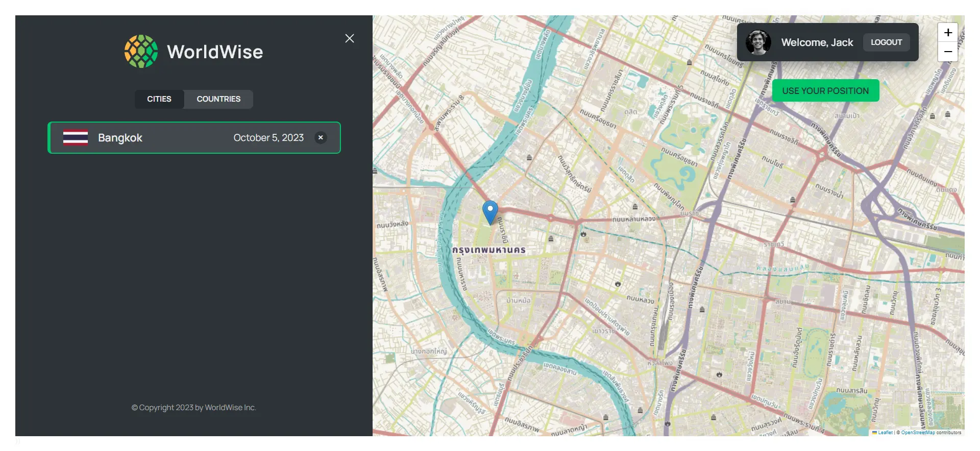Zoom in the map with plus button
The height and width of the screenshot is (451, 980).
pos(948,33)
